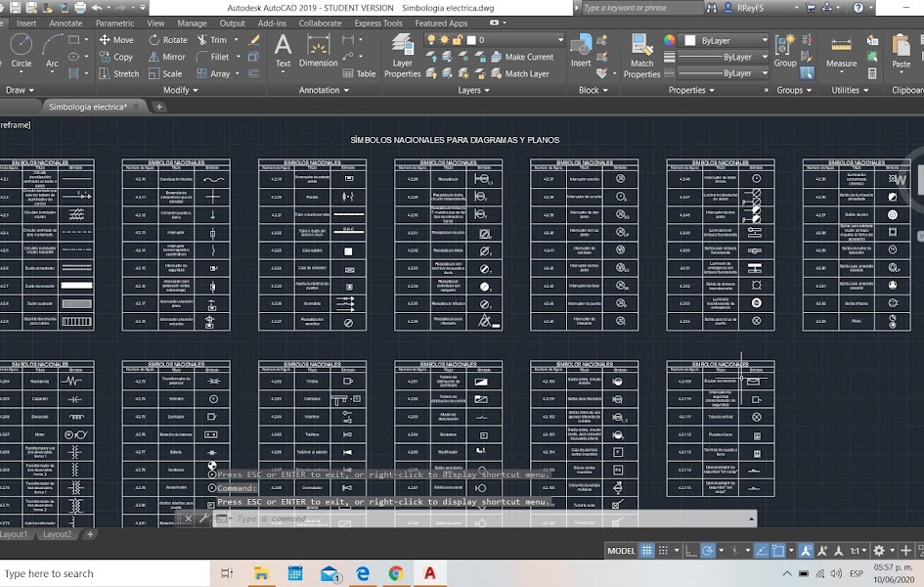Toggle grid display in the status bar
Screen dimensions: 924x587
[646, 551]
